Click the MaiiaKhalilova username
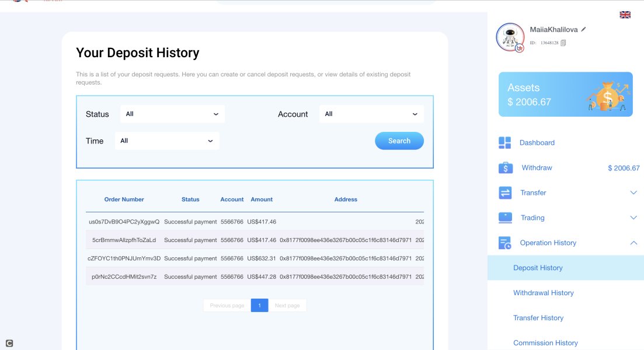The height and width of the screenshot is (350, 644). click(554, 30)
